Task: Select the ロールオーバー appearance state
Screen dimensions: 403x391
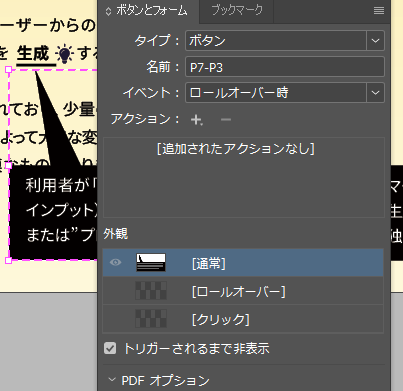Action: [243, 291]
